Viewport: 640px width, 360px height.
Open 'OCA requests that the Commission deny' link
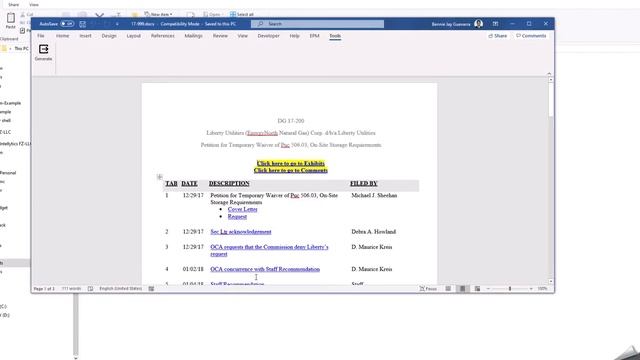tap(269, 250)
